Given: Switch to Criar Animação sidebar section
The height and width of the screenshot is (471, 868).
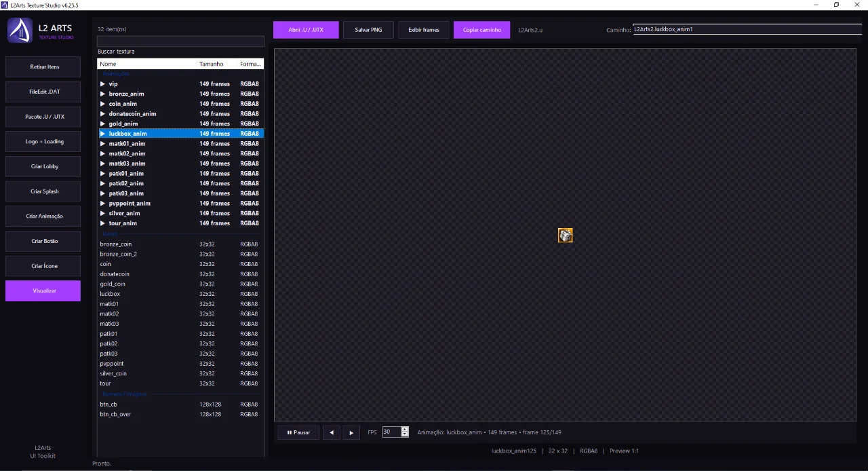Looking at the screenshot, I should coord(43,216).
